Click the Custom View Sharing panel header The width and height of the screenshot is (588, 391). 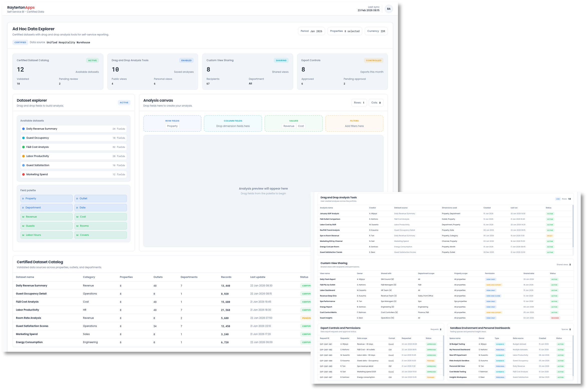pyautogui.click(x=334, y=263)
